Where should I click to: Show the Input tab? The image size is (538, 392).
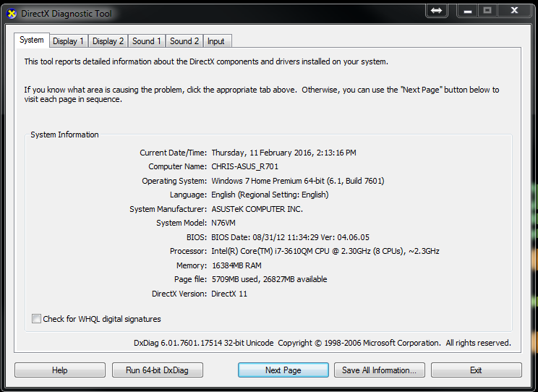(216, 41)
